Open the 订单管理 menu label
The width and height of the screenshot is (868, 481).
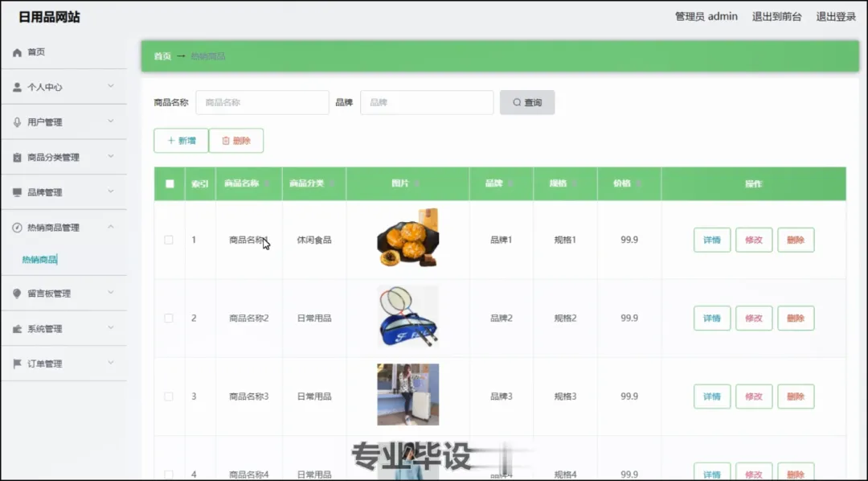point(45,364)
